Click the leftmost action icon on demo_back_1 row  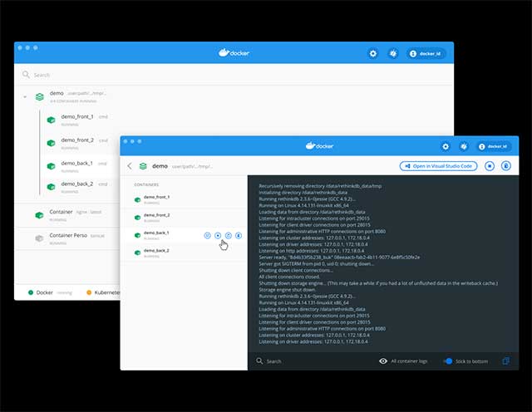coord(207,235)
